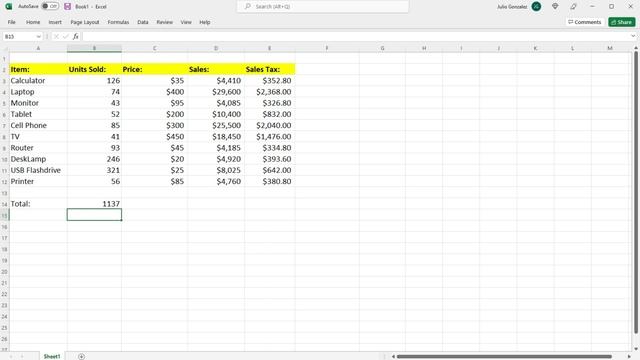Open the Review tab
This screenshot has width=640, height=360.
(x=164, y=22)
